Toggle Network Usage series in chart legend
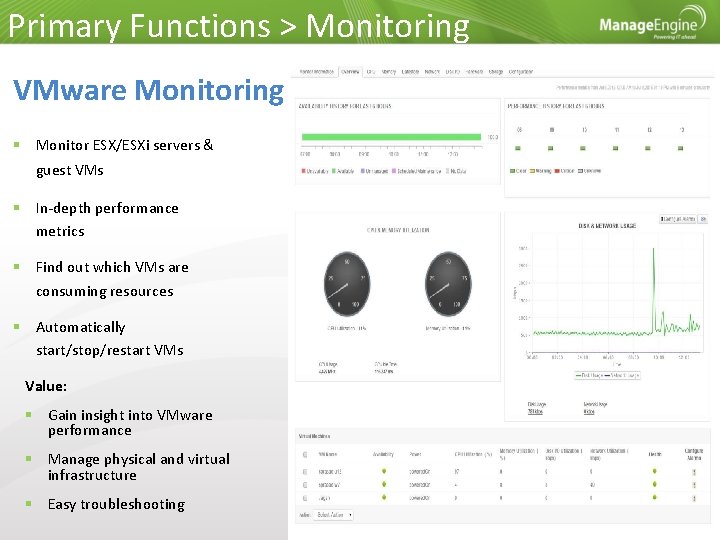Screen dimensions: 720x540 pyautogui.click(x=622, y=376)
